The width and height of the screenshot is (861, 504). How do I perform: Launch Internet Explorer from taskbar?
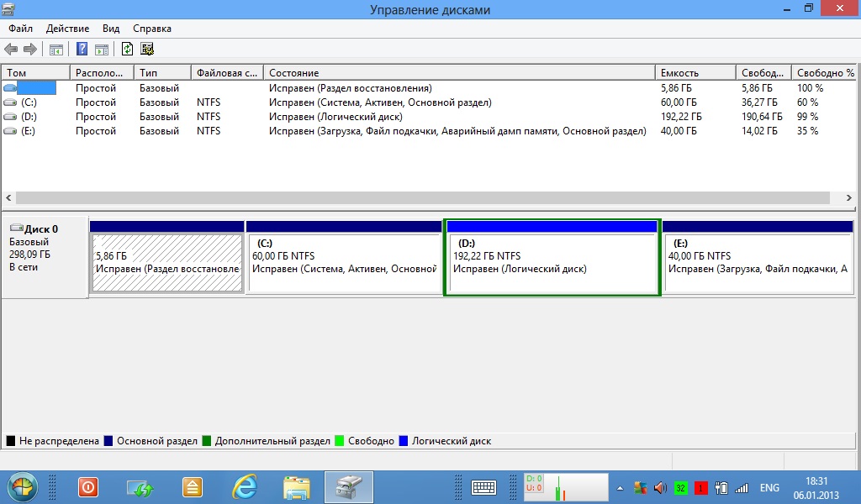click(x=245, y=487)
